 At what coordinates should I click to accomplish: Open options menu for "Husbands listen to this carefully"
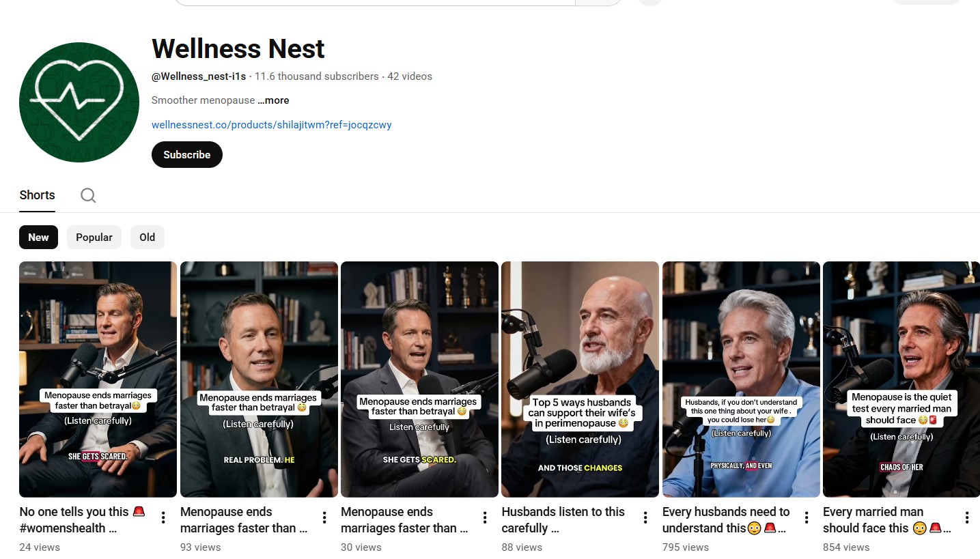point(645,518)
